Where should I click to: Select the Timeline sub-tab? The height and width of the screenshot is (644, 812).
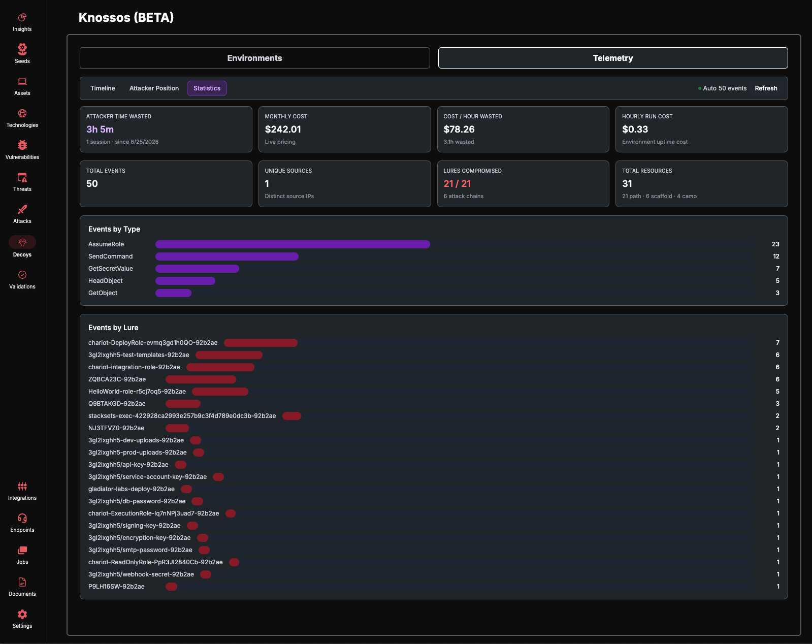click(103, 88)
